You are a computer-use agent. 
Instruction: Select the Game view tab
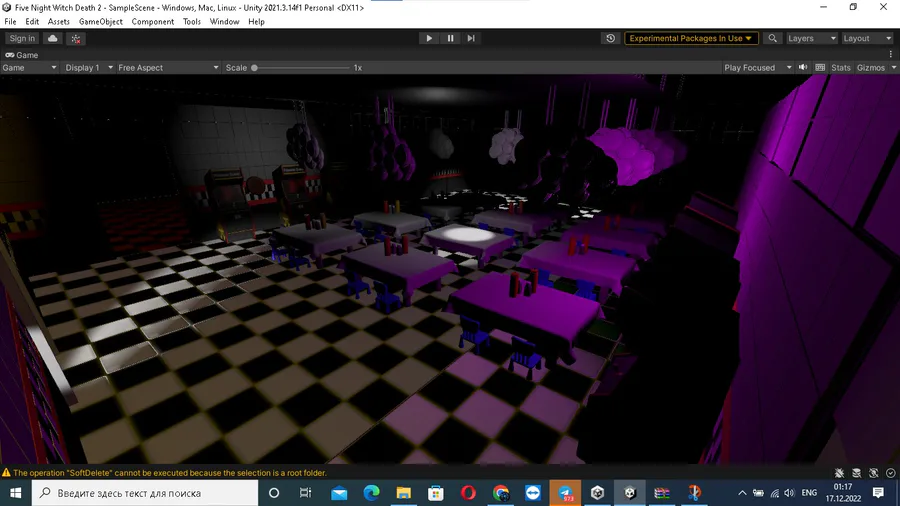[x=22, y=55]
